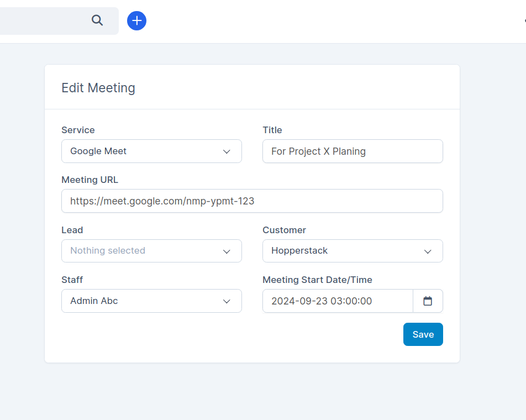
Task: Click the Customer dropdown chevron
Action: click(x=428, y=251)
